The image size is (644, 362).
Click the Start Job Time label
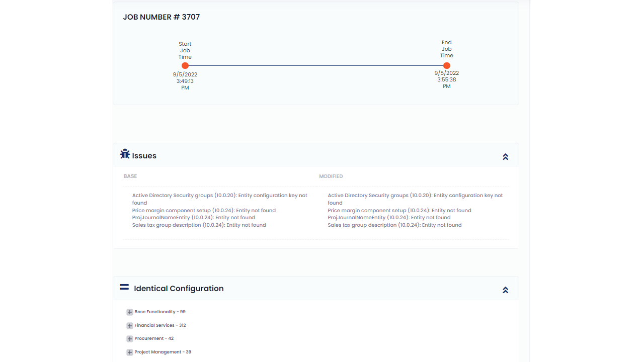click(185, 50)
